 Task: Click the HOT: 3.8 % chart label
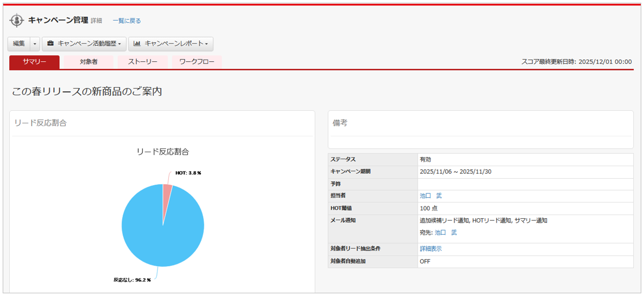point(188,173)
